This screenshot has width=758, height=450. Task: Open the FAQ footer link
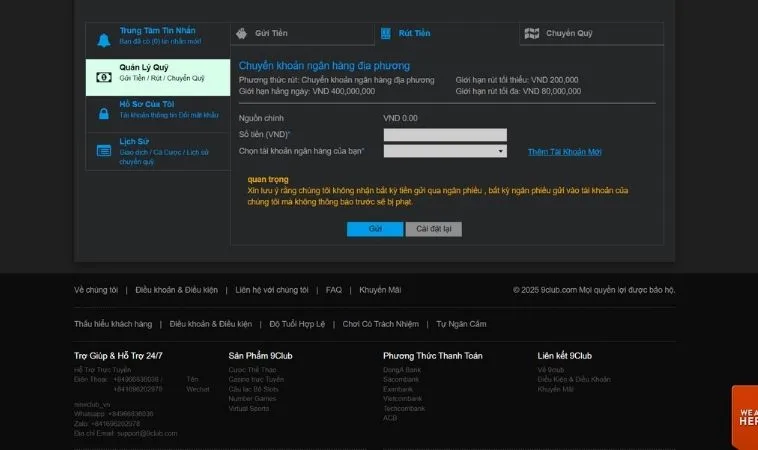coord(333,290)
